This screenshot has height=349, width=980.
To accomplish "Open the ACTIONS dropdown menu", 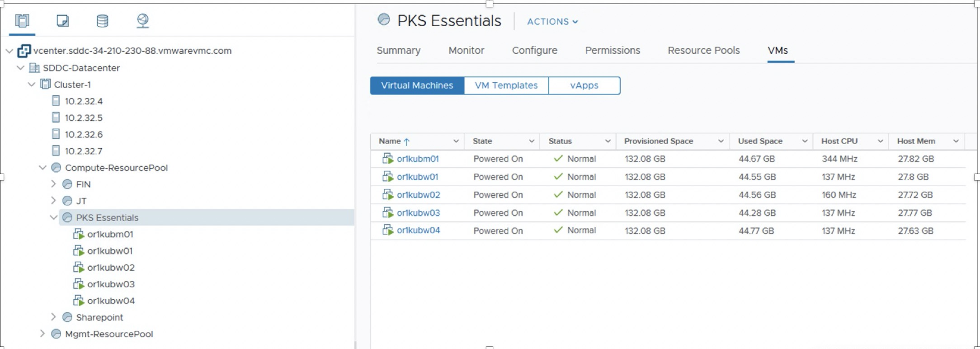I will (552, 22).
